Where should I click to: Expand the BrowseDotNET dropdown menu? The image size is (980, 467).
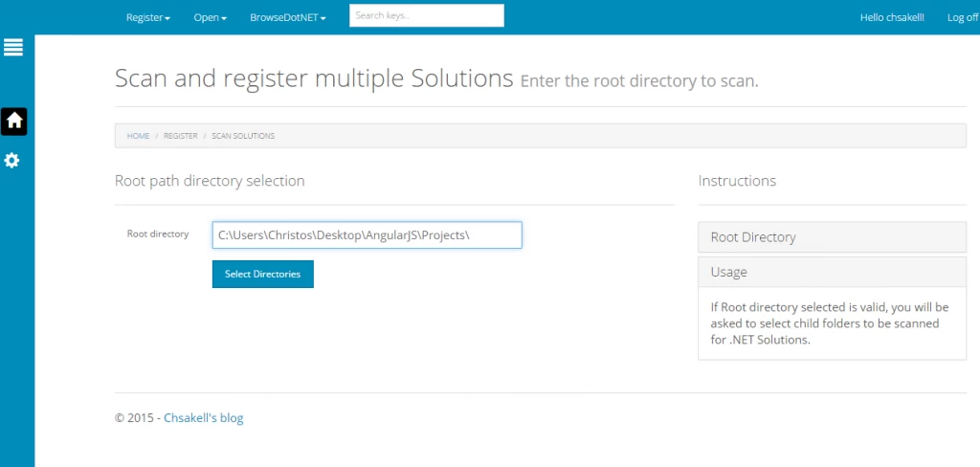[x=287, y=17]
